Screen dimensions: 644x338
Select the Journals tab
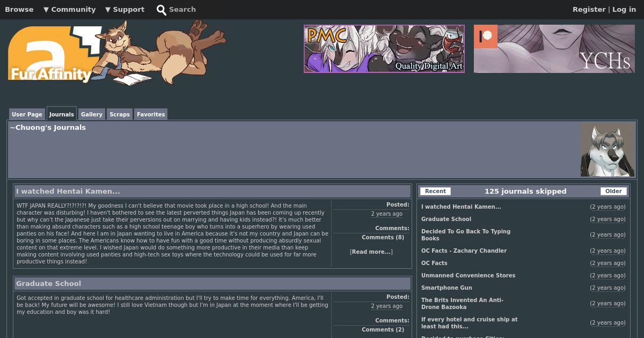point(62,114)
